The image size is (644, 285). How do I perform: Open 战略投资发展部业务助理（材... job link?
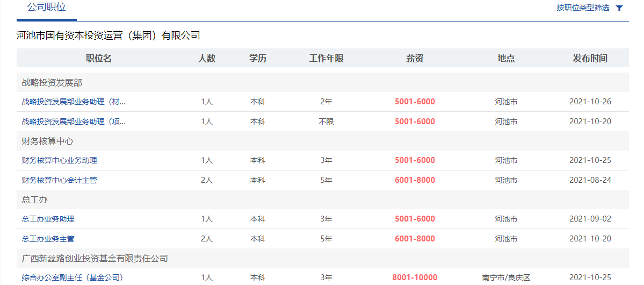tap(74, 102)
